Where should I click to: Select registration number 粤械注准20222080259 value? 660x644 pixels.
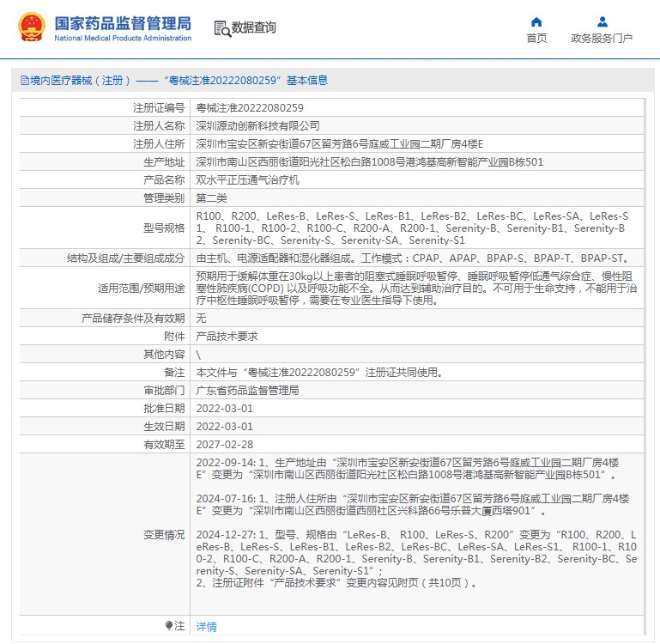coord(250,108)
